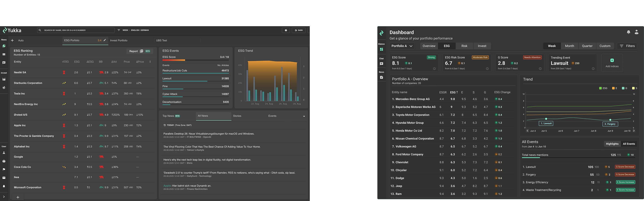Select the Custom time range in the Dashboard
Screen dimensions: 644x201
(x=605, y=46)
